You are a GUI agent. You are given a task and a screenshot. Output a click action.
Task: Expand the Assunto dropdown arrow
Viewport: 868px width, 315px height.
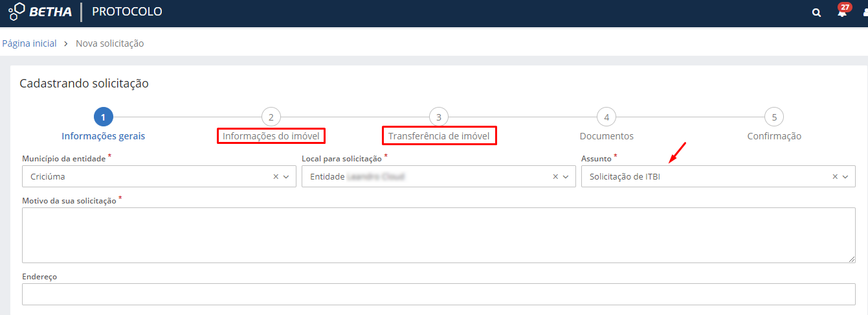click(x=845, y=176)
